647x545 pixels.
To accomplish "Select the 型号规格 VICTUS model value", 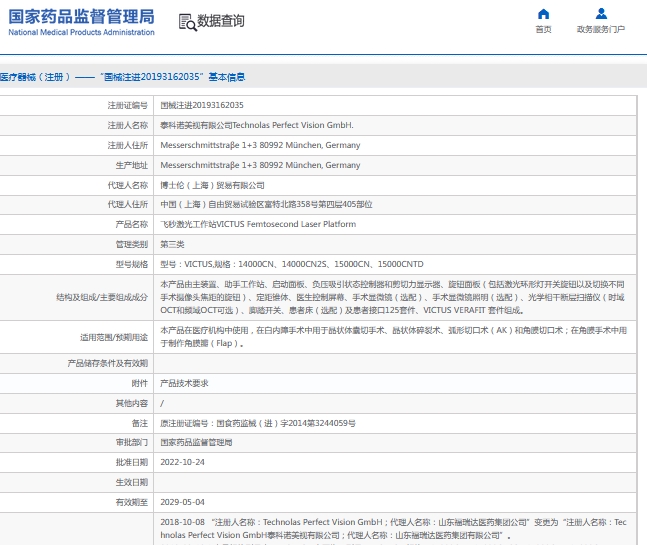I will point(292,264).
